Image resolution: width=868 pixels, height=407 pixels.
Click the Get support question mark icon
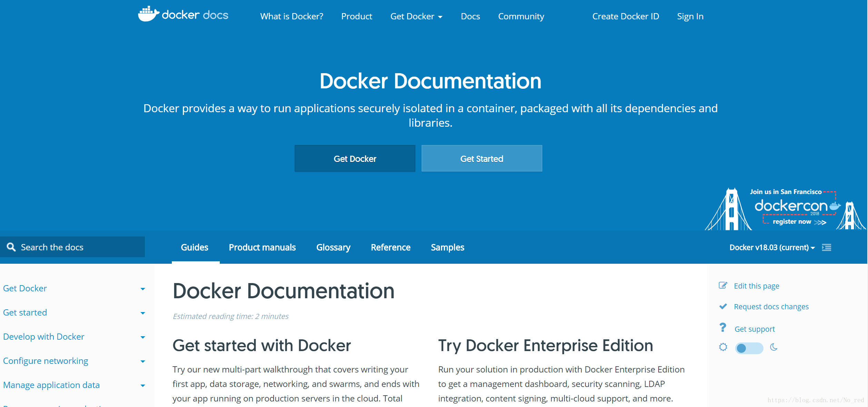tap(723, 328)
